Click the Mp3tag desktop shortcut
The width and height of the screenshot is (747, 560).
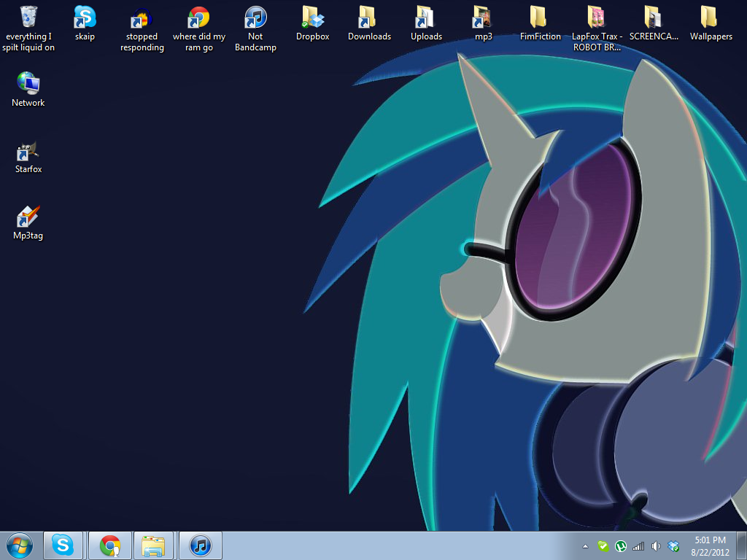28,217
